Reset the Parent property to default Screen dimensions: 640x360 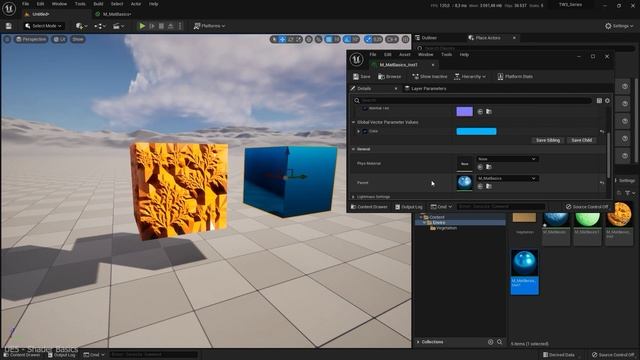pos(602,182)
